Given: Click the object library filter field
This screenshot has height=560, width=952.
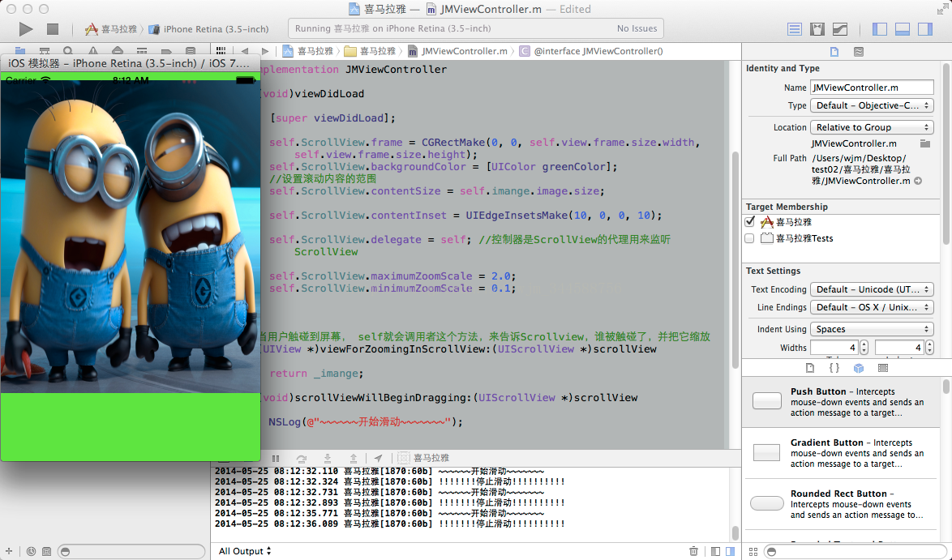Looking at the screenshot, I should 854,552.
